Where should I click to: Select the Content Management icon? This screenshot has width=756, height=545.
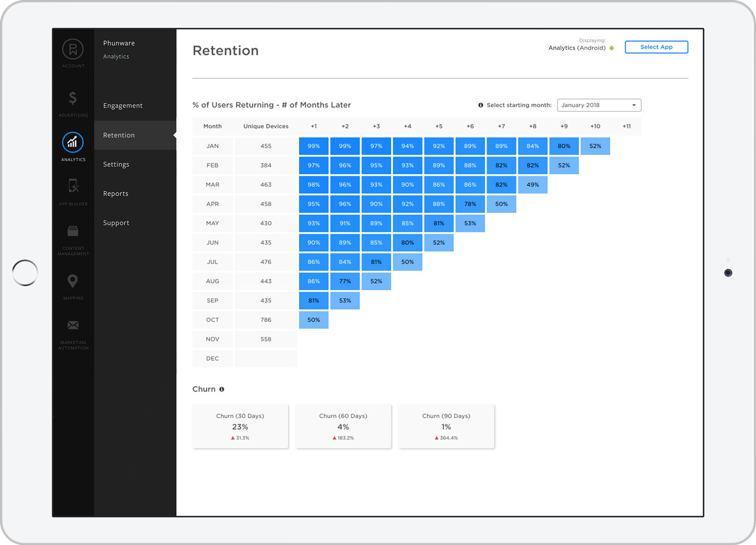[73, 231]
